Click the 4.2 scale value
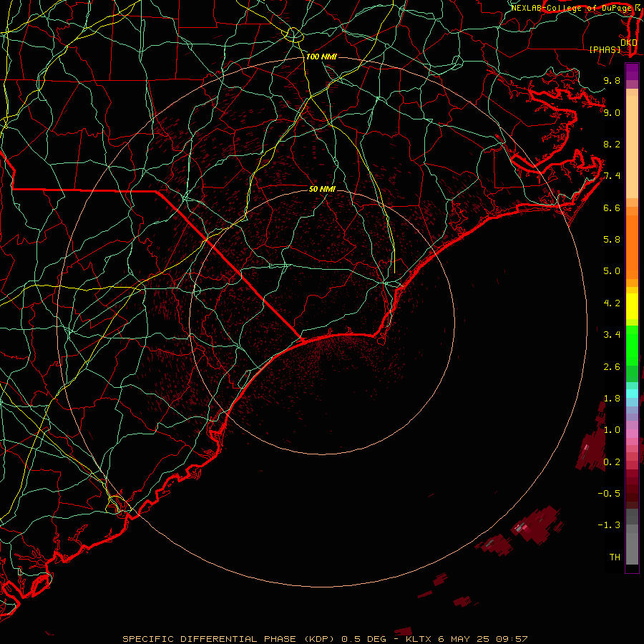 point(612,303)
